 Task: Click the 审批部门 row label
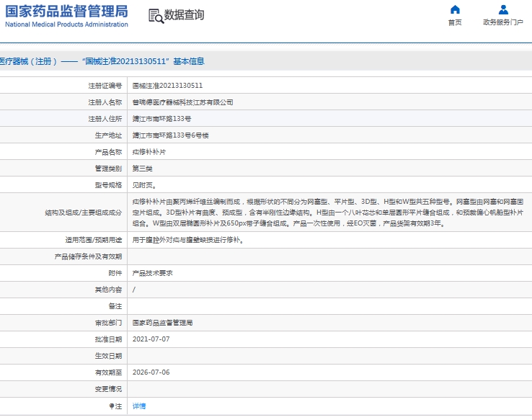point(108,323)
